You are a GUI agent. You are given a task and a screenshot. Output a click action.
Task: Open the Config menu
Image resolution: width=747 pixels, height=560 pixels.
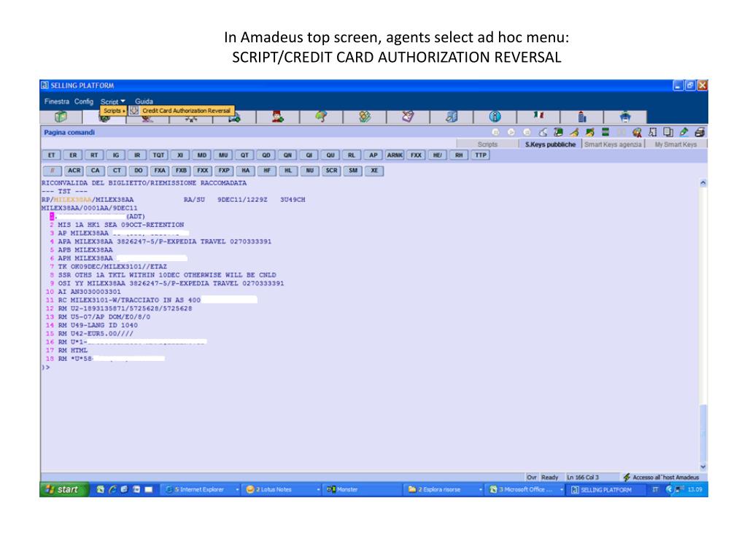tap(84, 101)
